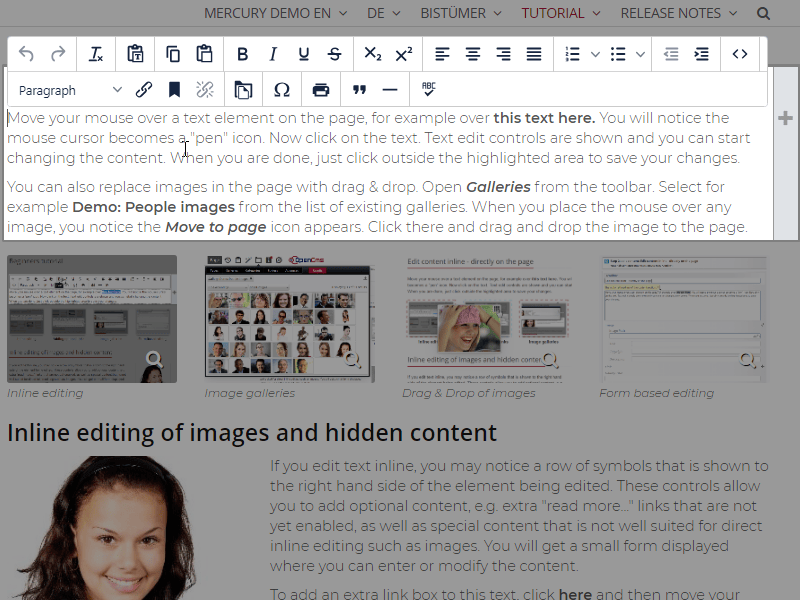Toggle strikethrough on selected text
This screenshot has width=800, height=600.
pyautogui.click(x=334, y=54)
